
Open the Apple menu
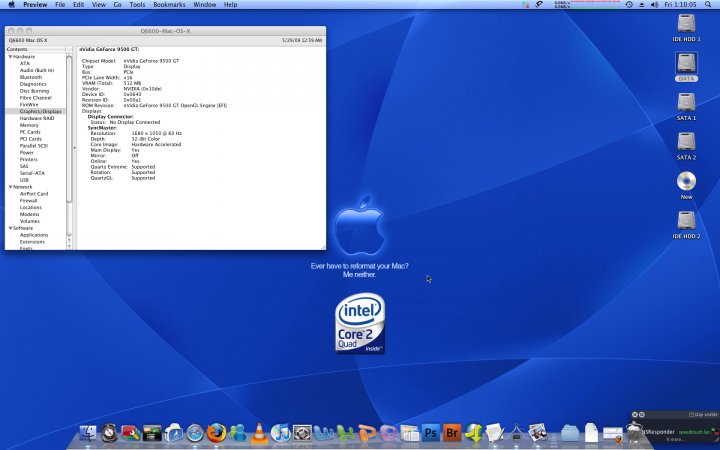(x=12, y=5)
